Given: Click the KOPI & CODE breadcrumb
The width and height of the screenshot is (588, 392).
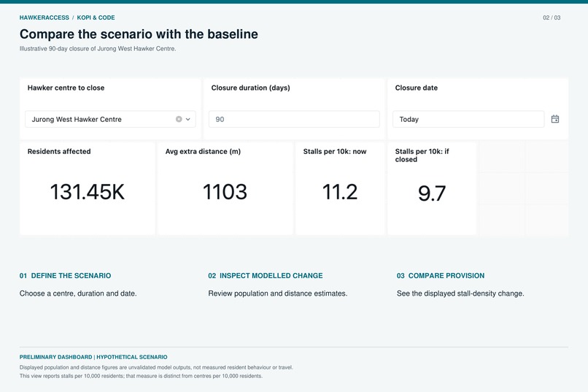Looking at the screenshot, I should coord(96,18).
